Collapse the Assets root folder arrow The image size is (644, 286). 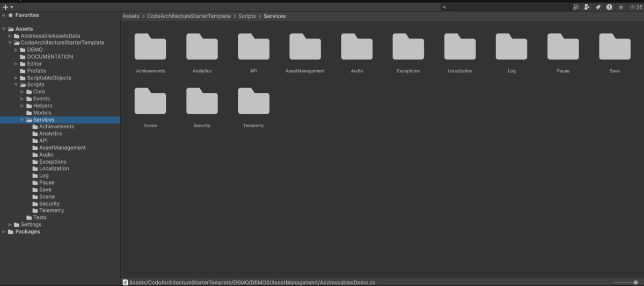(4, 29)
